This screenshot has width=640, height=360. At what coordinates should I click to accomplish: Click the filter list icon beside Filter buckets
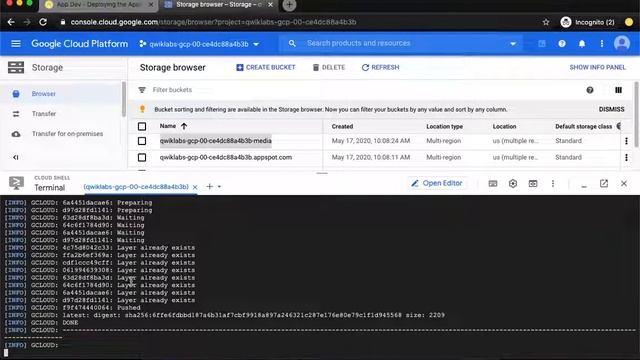(x=142, y=90)
